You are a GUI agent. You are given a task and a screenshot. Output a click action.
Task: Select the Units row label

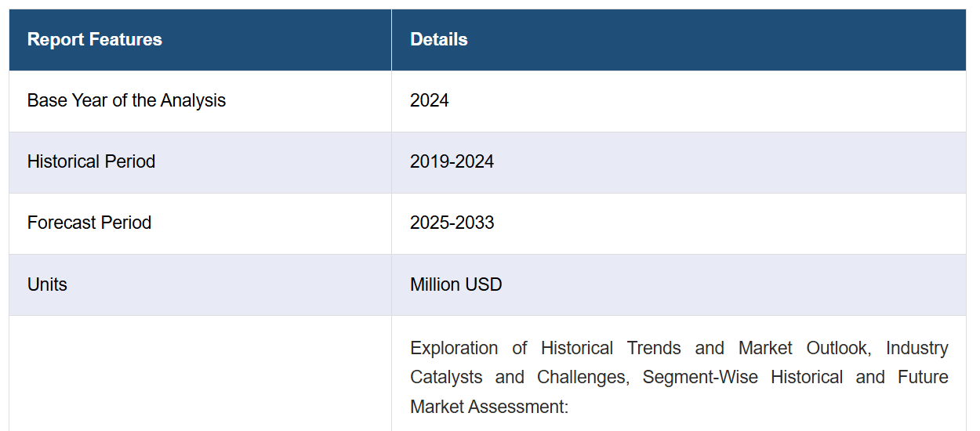point(47,284)
